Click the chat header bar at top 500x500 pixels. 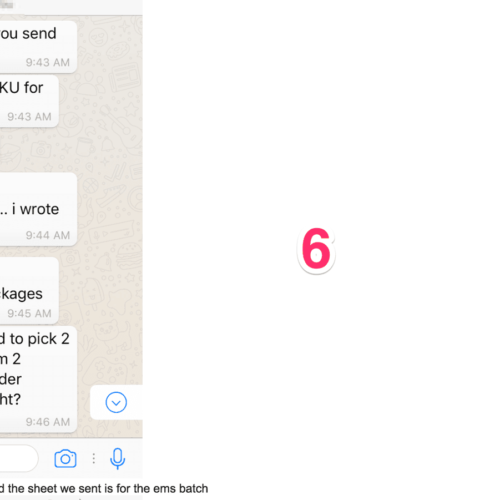click(71, 7)
